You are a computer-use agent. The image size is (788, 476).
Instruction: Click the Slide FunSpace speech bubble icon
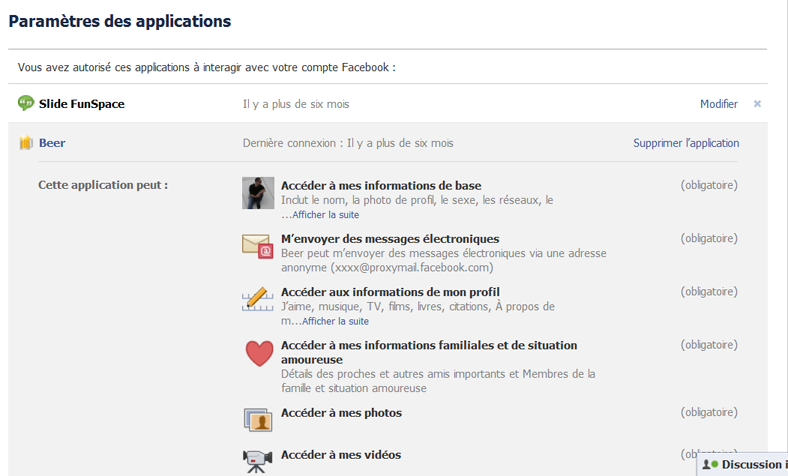click(x=26, y=103)
